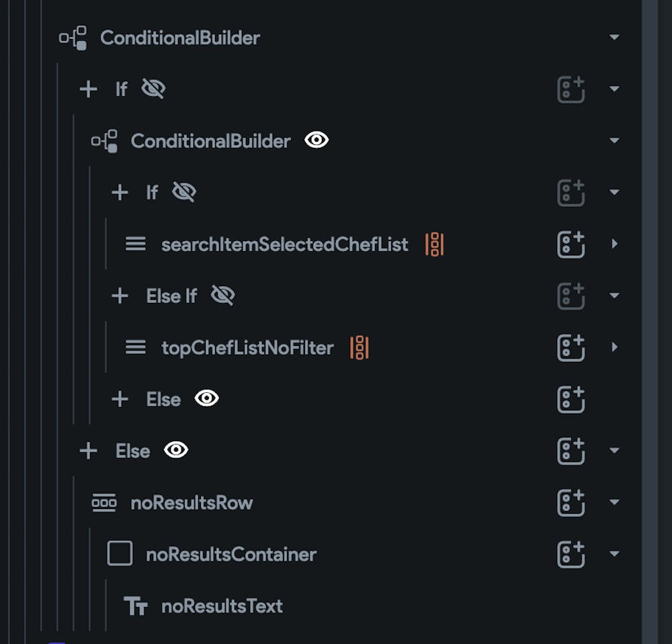Viewport: 672px width, 644px height.
Task: Click the add-widget icon on the nested Else row
Action: tap(571, 399)
